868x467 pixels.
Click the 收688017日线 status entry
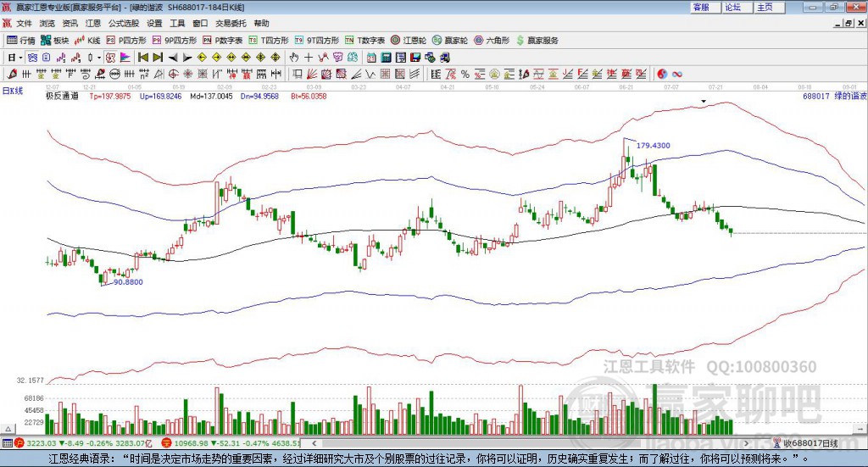(806, 443)
